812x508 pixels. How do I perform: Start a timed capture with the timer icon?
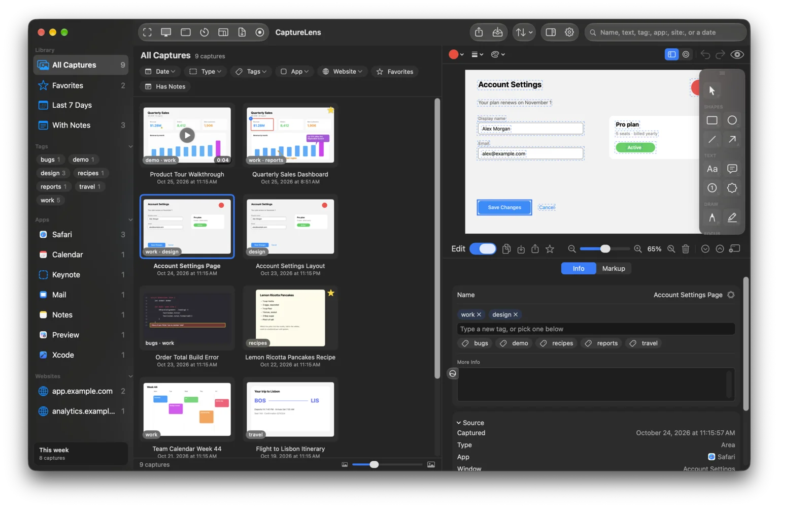pos(205,33)
